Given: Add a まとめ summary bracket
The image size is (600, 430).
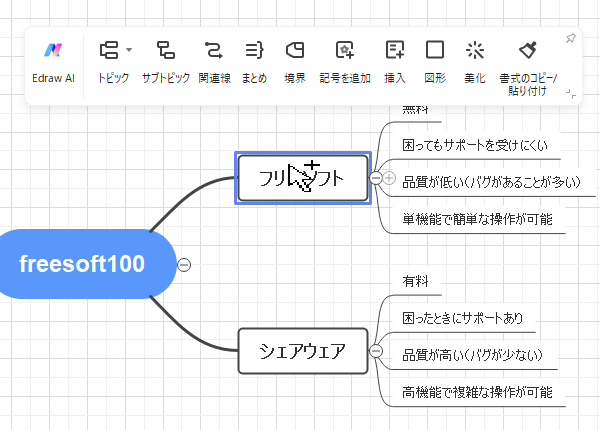Looking at the screenshot, I should pos(254,63).
